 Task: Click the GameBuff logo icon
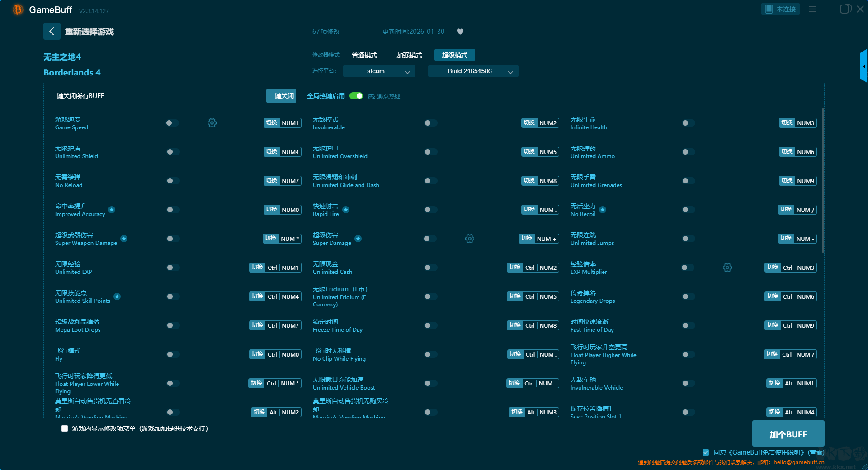pos(18,9)
